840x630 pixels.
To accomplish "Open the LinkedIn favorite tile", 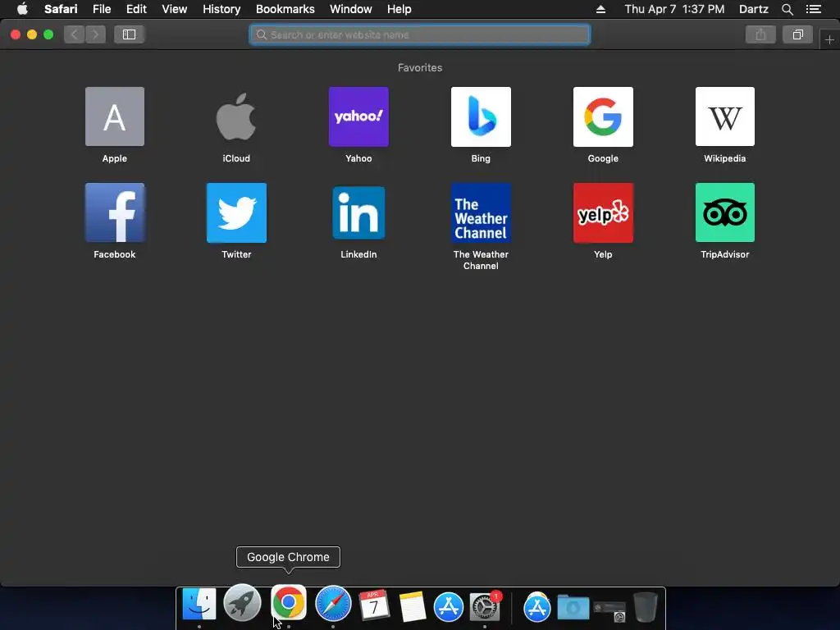I will point(358,212).
